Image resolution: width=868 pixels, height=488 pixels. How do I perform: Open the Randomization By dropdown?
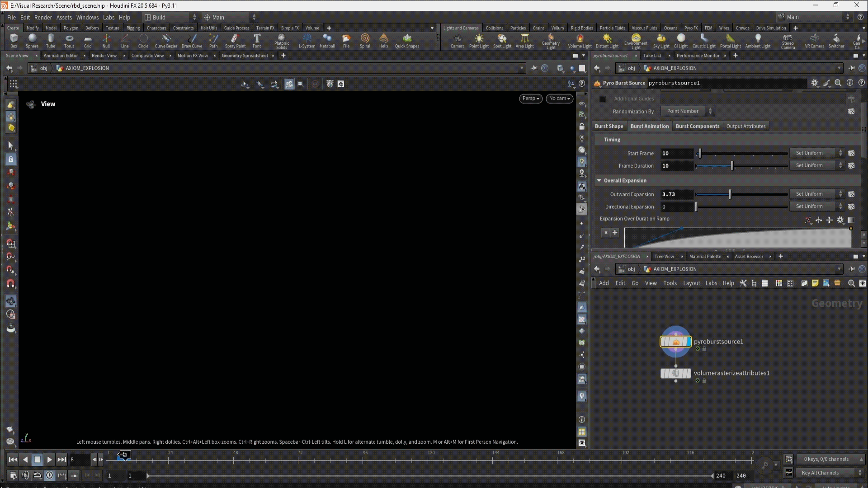pos(687,111)
